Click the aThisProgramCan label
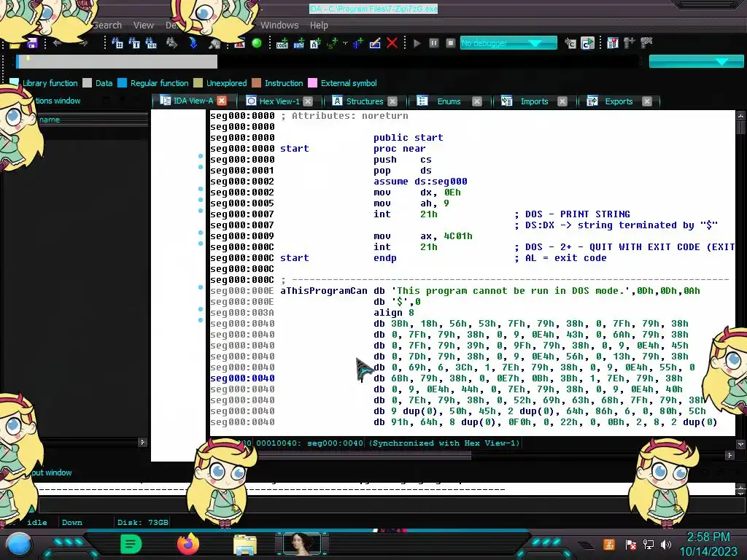This screenshot has width=747, height=560. pyautogui.click(x=324, y=290)
